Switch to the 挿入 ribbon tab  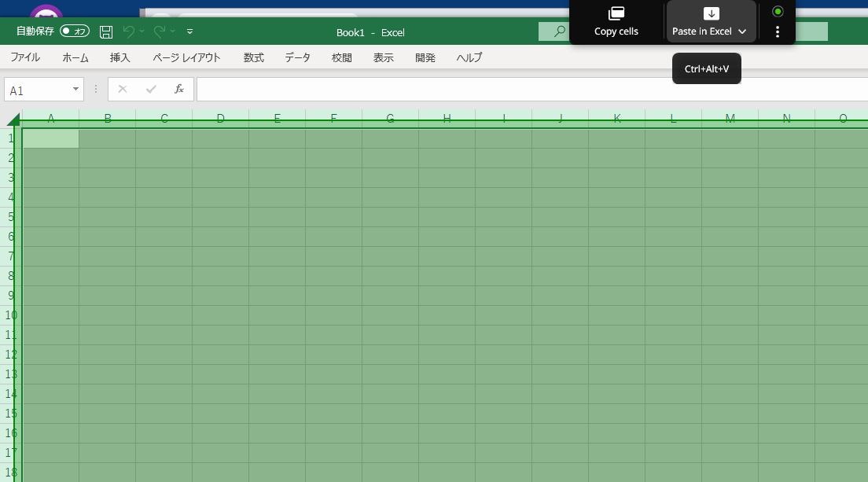coord(120,57)
